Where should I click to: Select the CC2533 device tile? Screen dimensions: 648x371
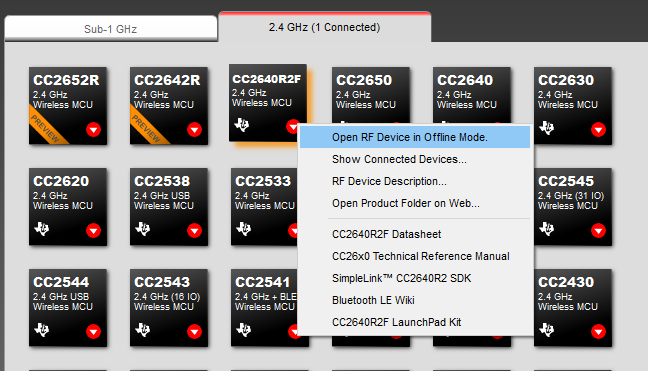(x=264, y=207)
